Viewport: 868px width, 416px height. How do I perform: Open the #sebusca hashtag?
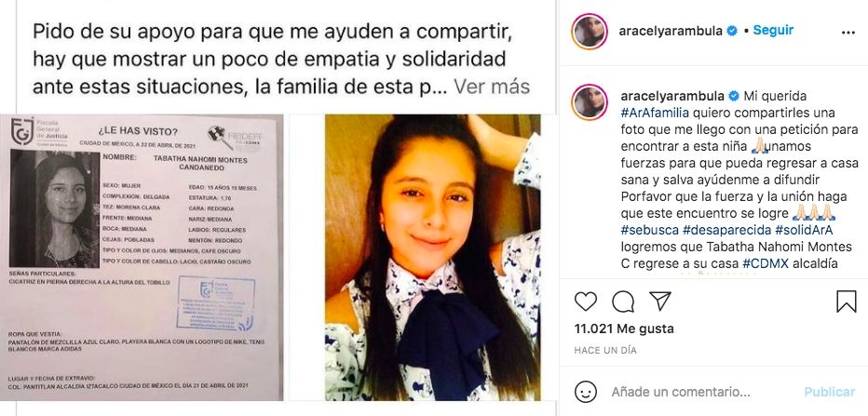click(x=650, y=230)
